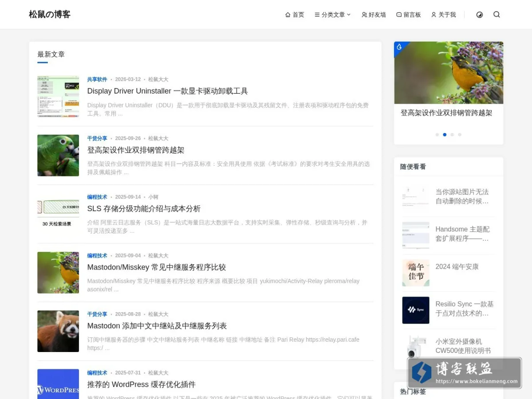Viewport: 532px width, 399px height.
Task: Toggle dark mode with the half-circle icon
Action: tap(479, 15)
